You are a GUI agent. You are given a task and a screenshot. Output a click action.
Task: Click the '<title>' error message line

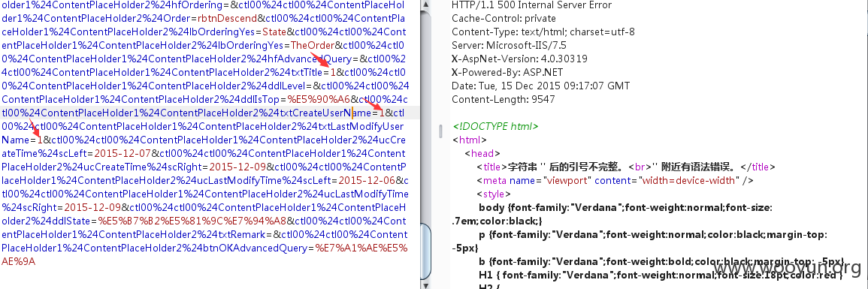click(626, 167)
